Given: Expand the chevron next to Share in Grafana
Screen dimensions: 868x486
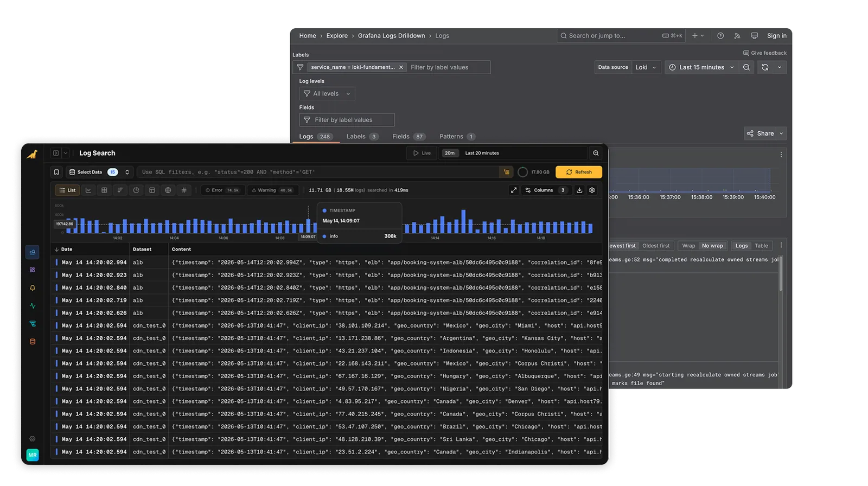Looking at the screenshot, I should 781,133.
